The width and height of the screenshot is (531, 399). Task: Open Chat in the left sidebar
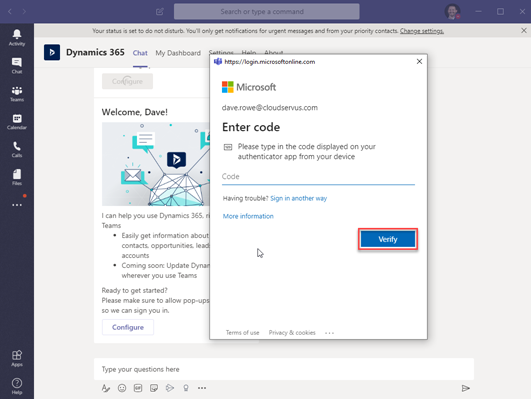pos(17,65)
